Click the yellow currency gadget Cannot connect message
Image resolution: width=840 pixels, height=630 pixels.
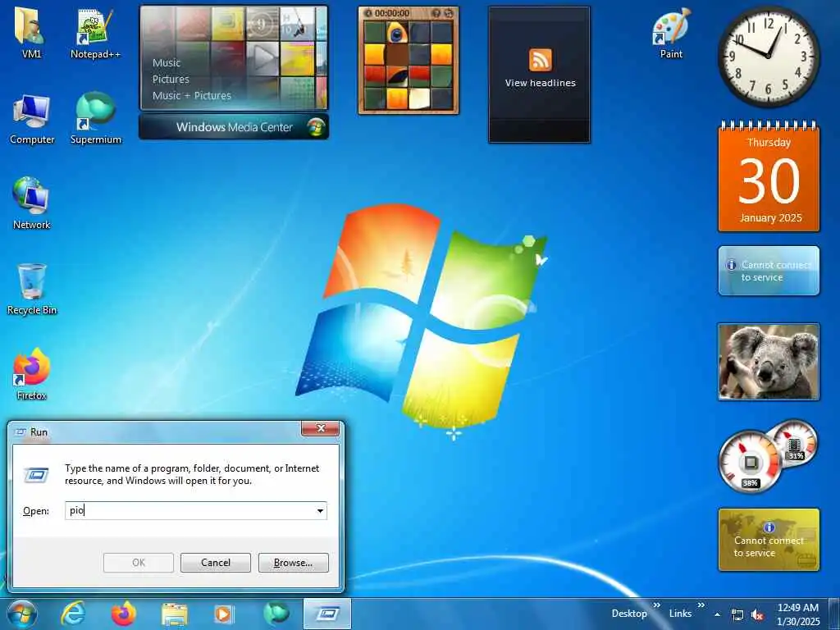[x=769, y=540]
